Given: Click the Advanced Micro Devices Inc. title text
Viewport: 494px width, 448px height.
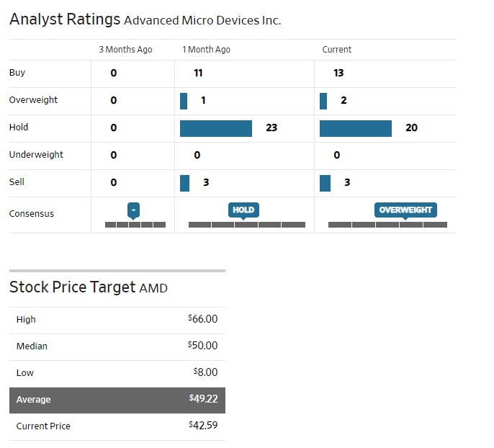Looking at the screenshot, I should click(x=202, y=21).
